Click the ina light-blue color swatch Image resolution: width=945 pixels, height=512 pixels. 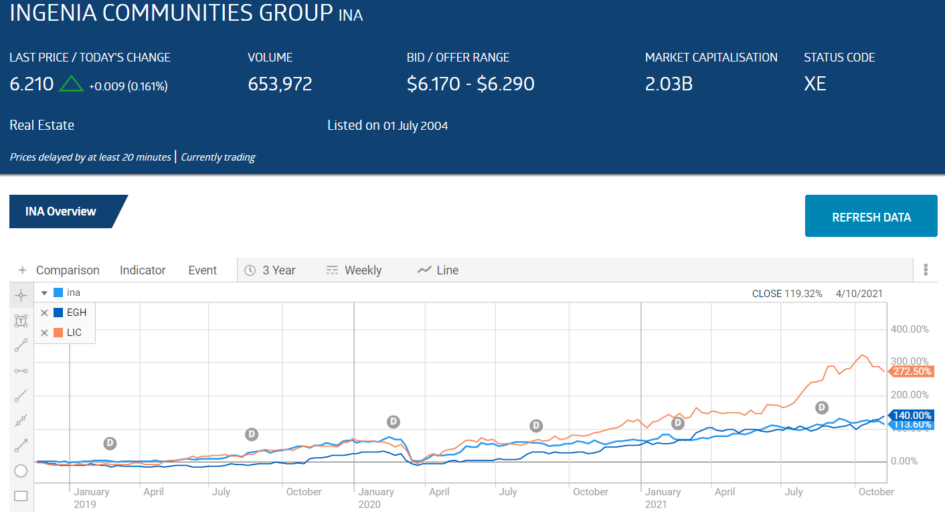coord(58,293)
